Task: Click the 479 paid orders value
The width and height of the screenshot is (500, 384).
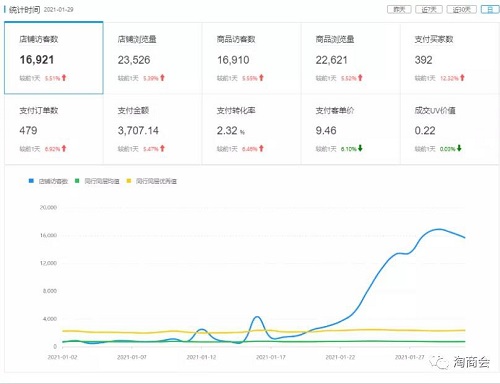Action: (28, 131)
